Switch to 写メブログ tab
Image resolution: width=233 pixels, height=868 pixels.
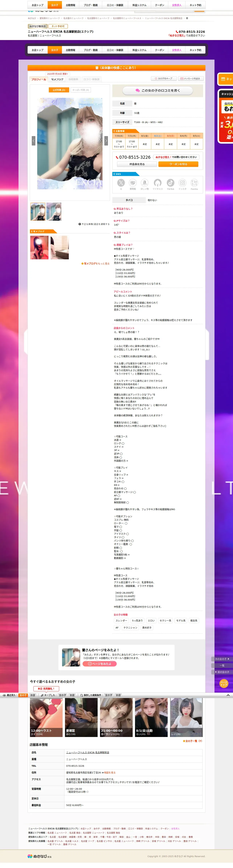pos(57,80)
